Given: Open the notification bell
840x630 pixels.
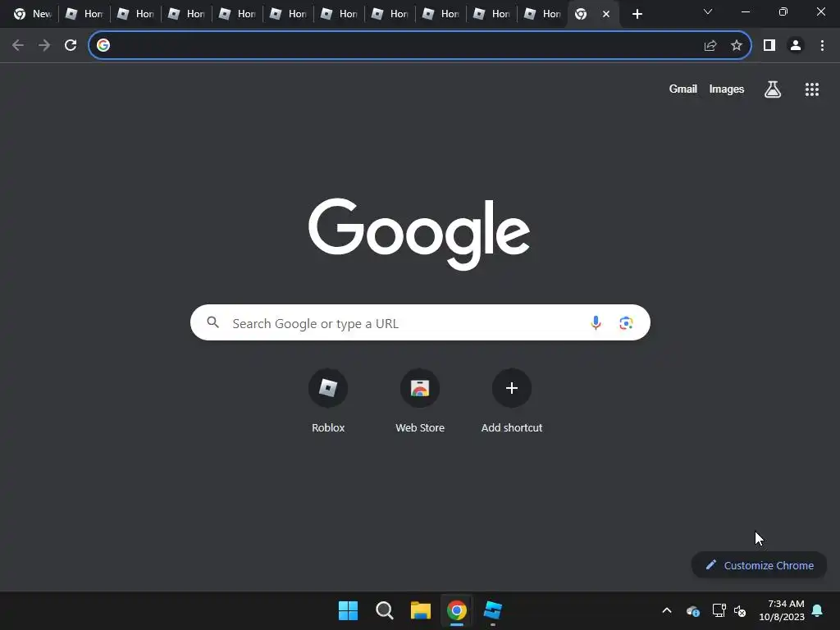Looking at the screenshot, I should (818, 610).
